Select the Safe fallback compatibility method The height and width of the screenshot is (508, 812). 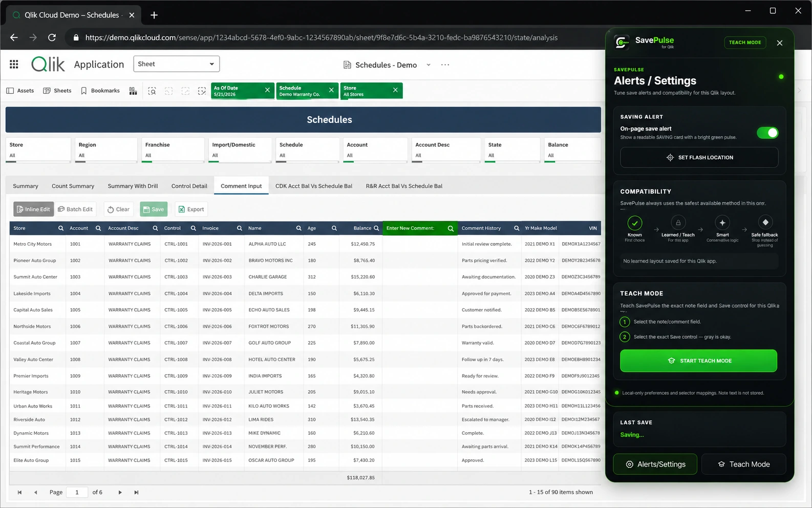coord(765,231)
